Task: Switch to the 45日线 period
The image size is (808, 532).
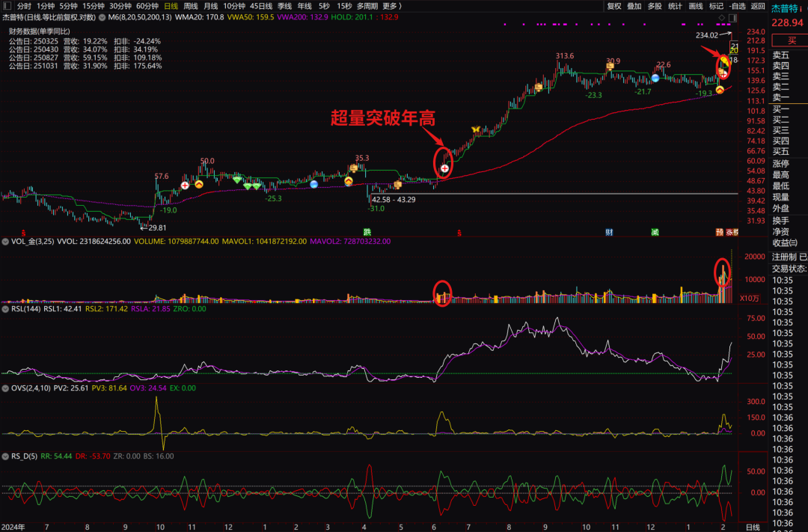Action: coord(261,6)
